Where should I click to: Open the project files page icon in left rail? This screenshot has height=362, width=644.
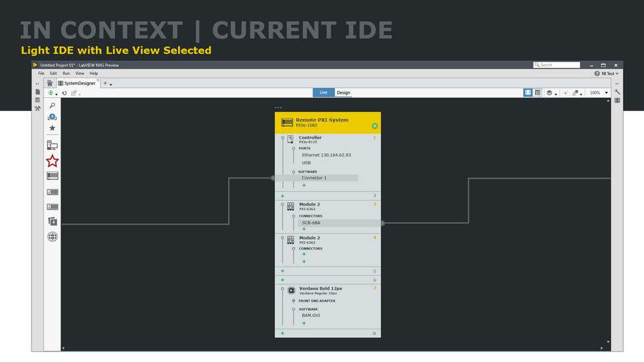click(37, 92)
